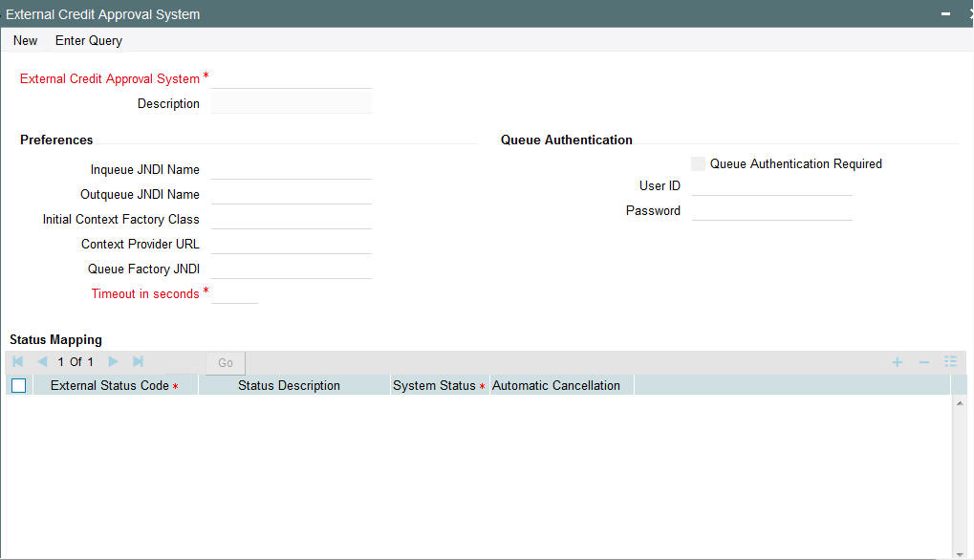
Task: Click the Queue Factory JNDI field
Action: (x=292, y=269)
